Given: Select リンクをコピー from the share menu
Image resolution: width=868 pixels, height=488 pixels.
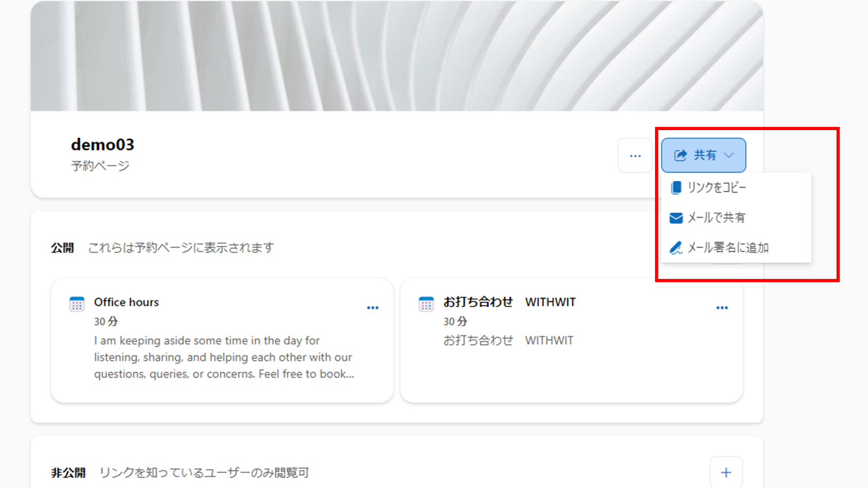Looking at the screenshot, I should [716, 188].
